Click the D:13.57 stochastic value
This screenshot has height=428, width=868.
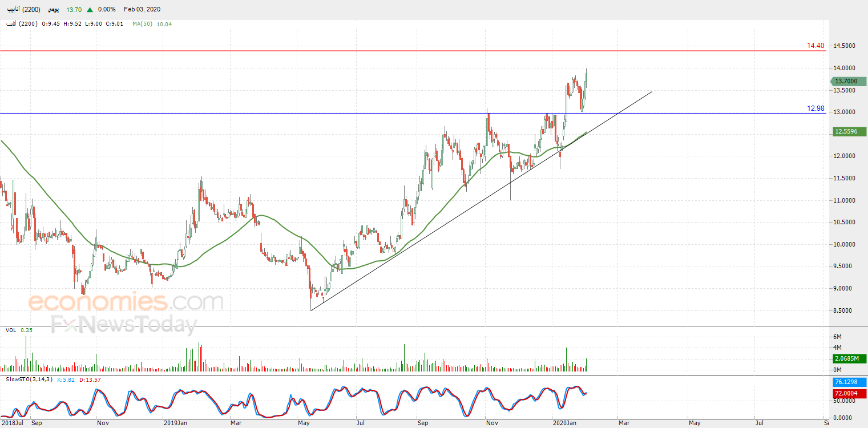click(91, 379)
